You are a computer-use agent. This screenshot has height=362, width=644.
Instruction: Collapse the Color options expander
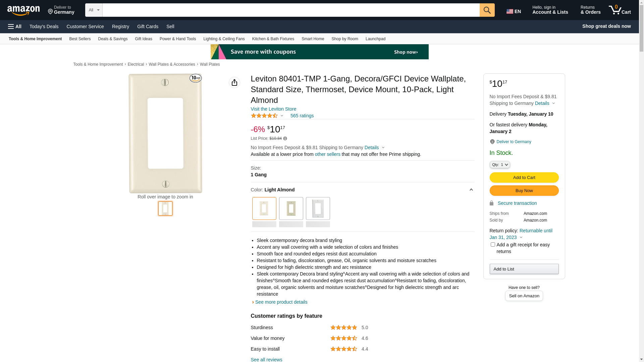(x=471, y=190)
